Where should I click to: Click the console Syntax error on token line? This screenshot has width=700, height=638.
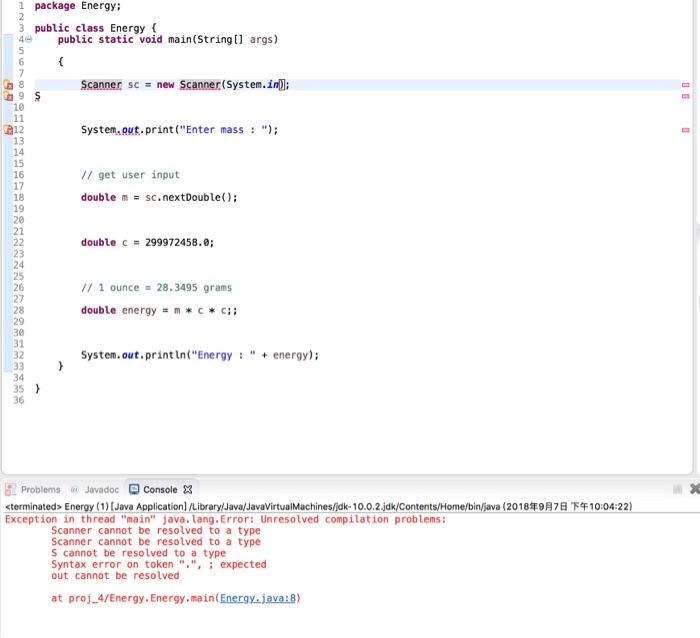158,564
